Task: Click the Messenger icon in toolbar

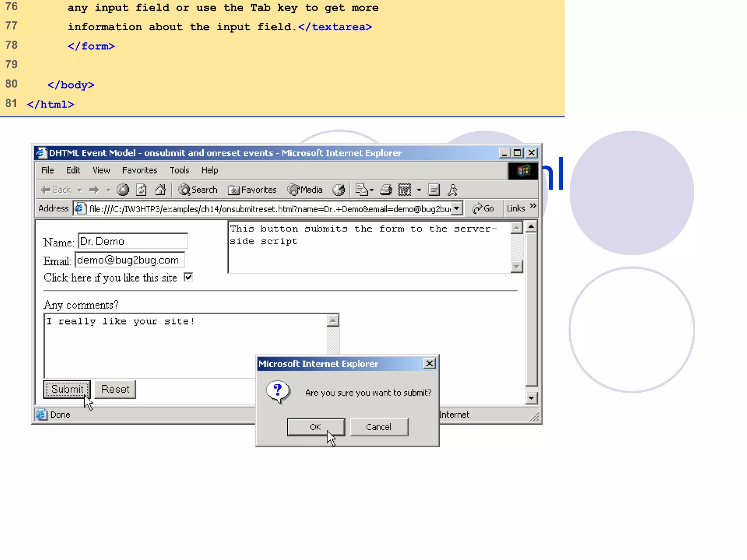Action: (452, 190)
